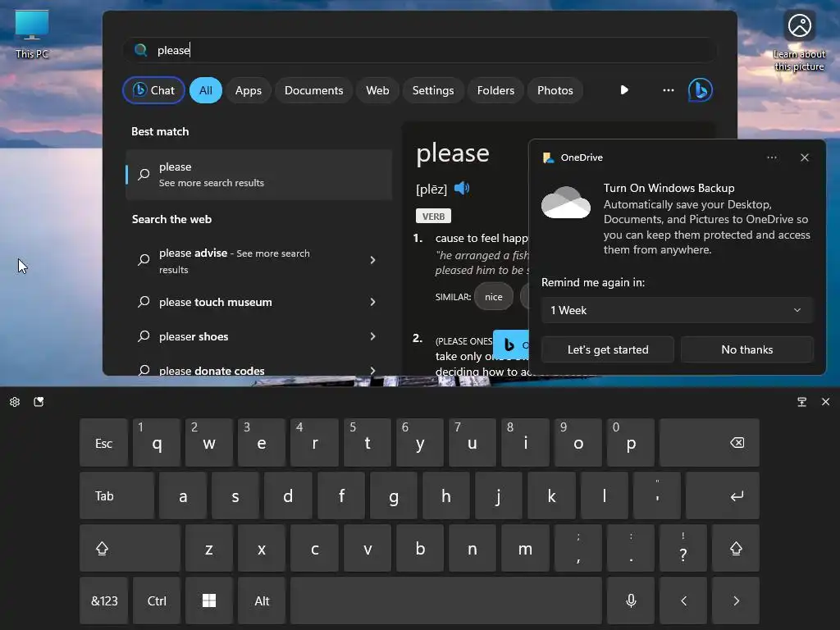Click the 'nice' similar word chip
Image resolution: width=840 pixels, height=630 pixels.
click(494, 296)
